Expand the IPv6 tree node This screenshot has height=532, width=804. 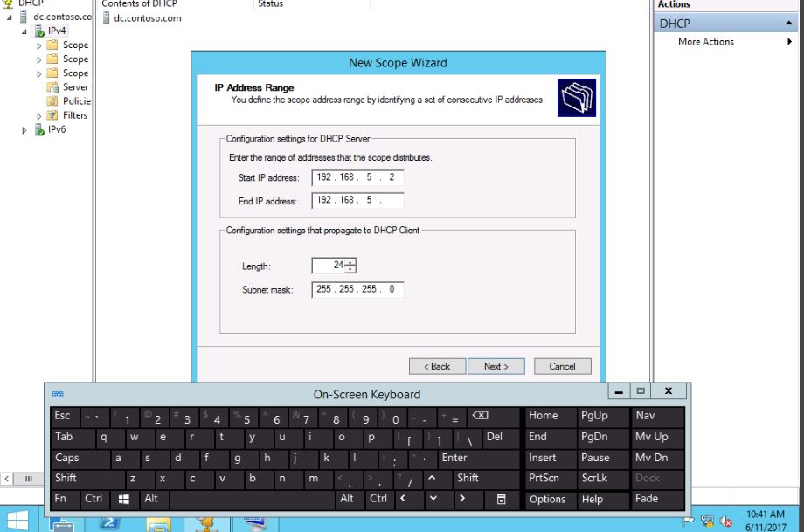(25, 130)
